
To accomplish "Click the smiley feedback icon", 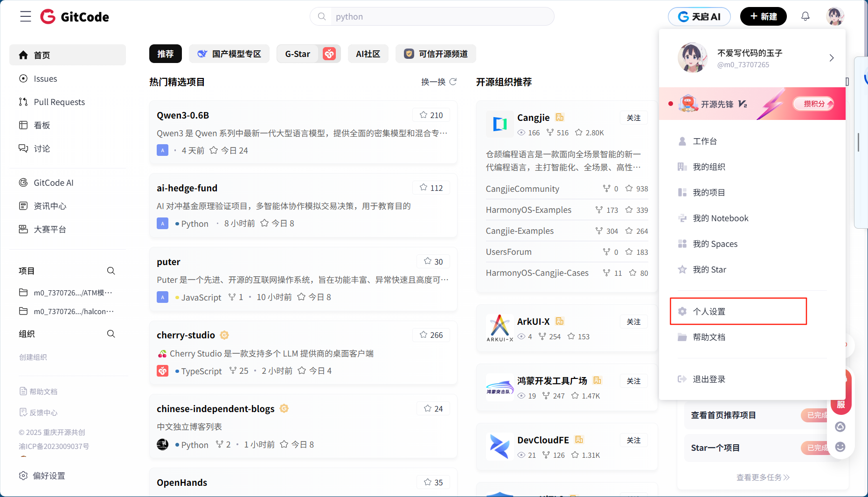I will click(840, 447).
